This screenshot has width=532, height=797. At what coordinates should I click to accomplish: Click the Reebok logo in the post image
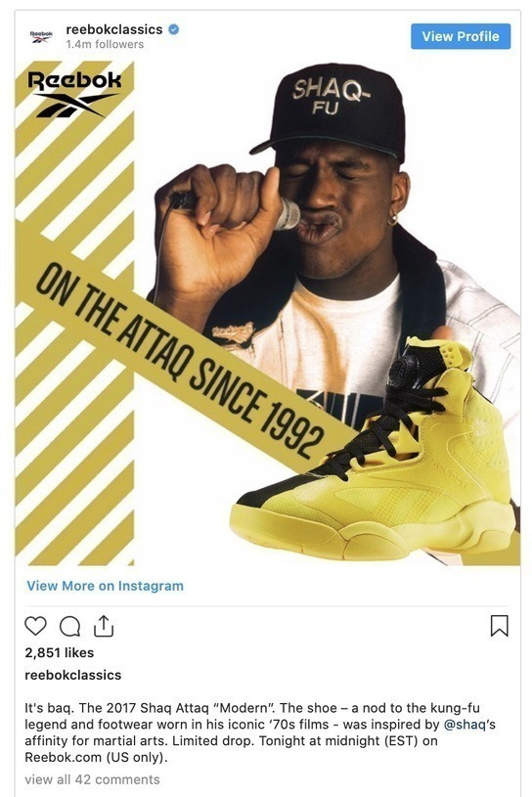point(74,94)
